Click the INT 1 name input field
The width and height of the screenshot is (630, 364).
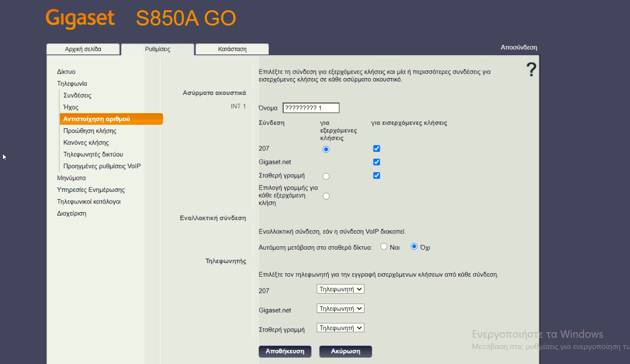click(x=311, y=108)
